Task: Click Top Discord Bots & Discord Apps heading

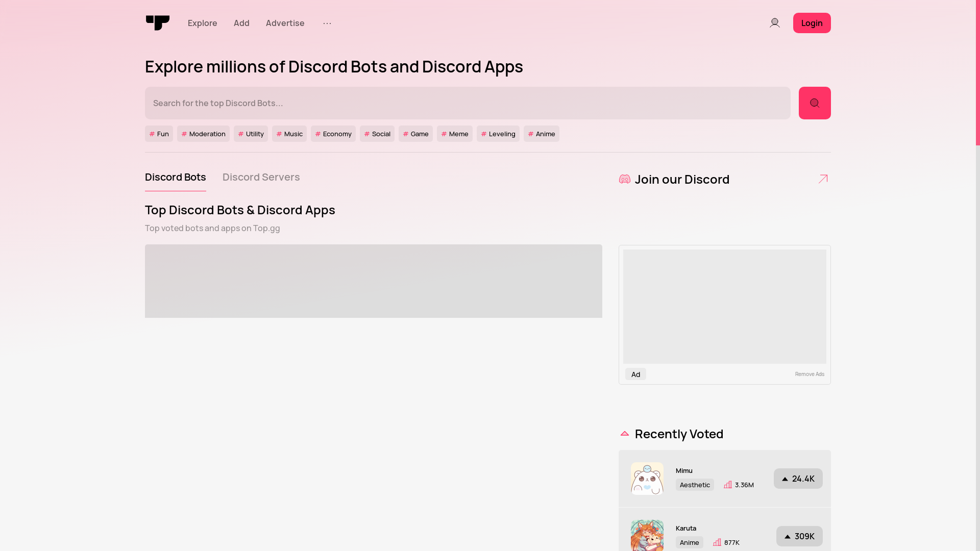Action: click(x=240, y=210)
